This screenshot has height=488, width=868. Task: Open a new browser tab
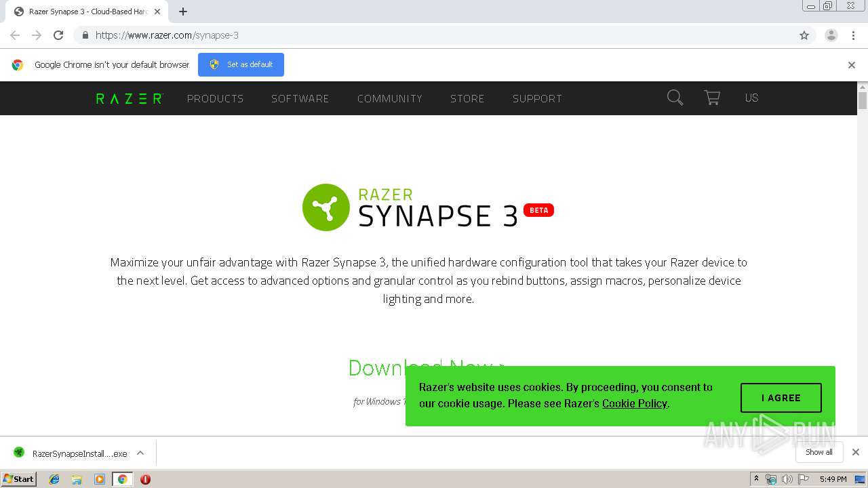[183, 12]
